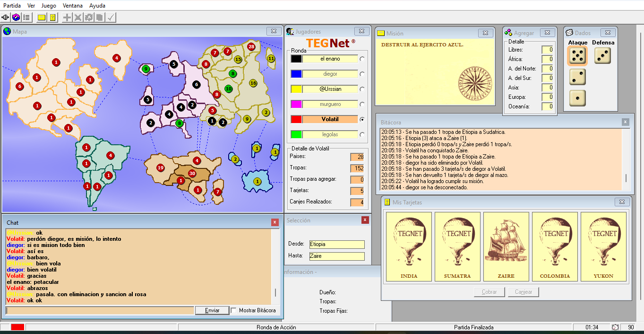Click the green token numbered 10 on the map
The width and height of the screenshot is (644, 334).
tap(229, 88)
